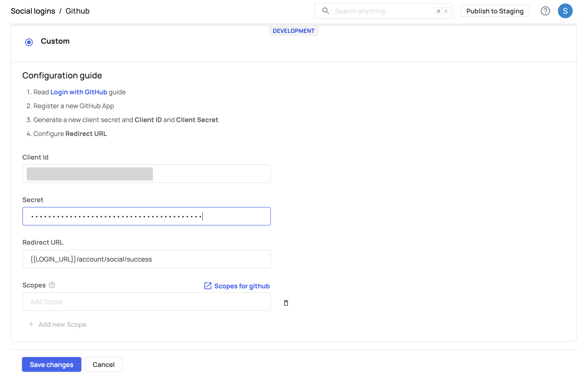Click the Add Scope text field
The height and width of the screenshot is (376, 588).
click(x=147, y=302)
